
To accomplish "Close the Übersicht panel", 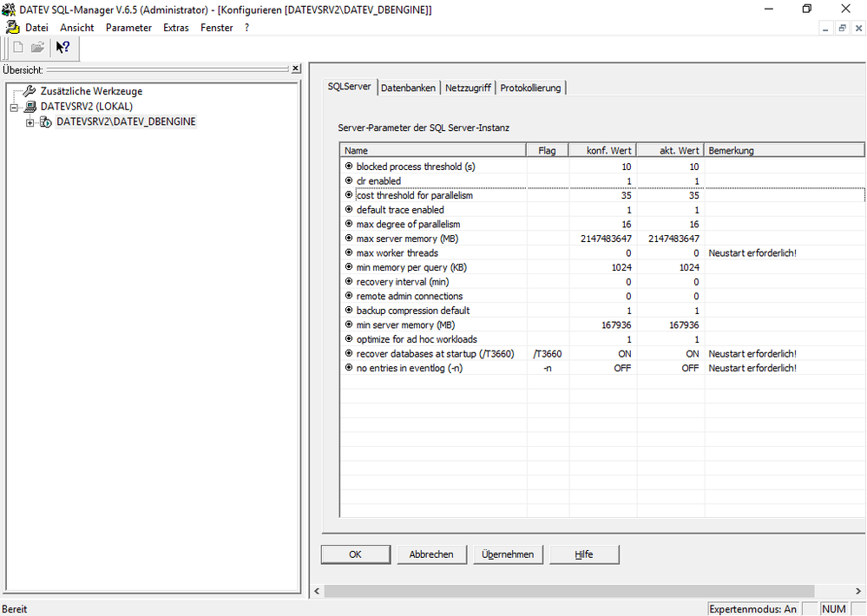I will click(x=296, y=69).
